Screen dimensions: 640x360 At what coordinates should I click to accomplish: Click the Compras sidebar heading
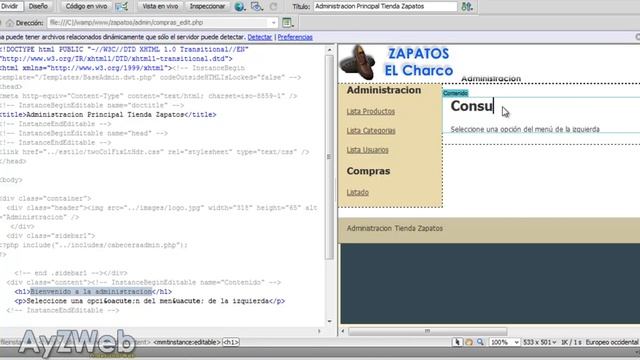368,171
